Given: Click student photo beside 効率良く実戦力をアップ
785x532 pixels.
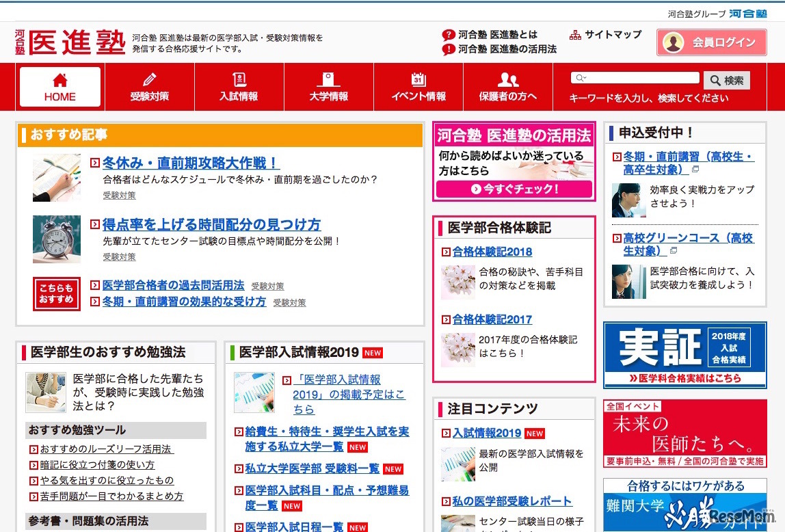Looking at the screenshot, I should (x=629, y=200).
